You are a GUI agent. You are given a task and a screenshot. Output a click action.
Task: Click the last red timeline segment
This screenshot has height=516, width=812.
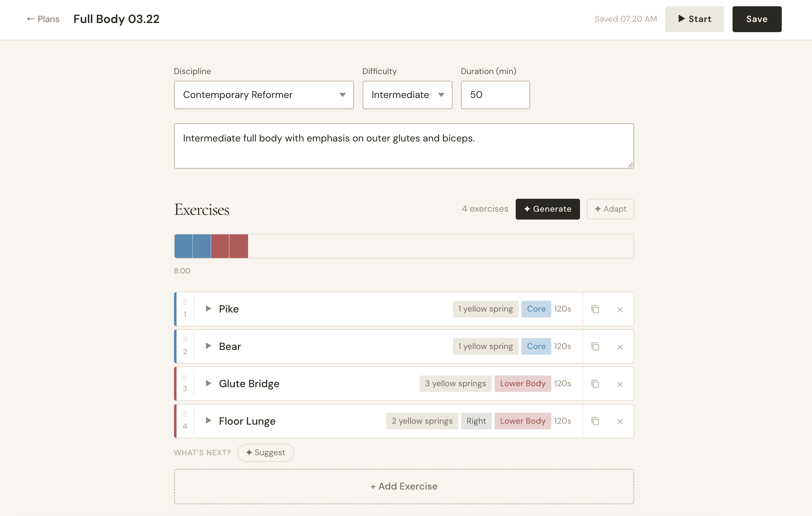tap(238, 246)
